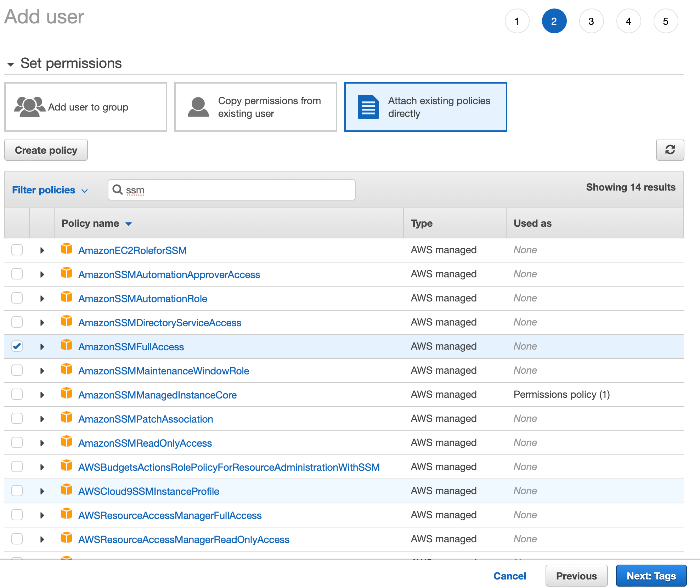Click the Next: Tags button
700x588 pixels.
(x=651, y=576)
